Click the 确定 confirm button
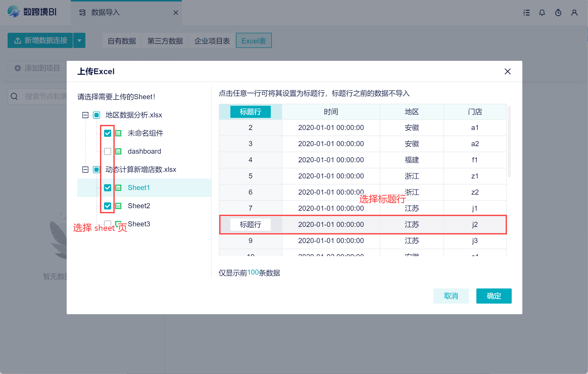Screen dimensions: 588x374 pyautogui.click(x=494, y=296)
